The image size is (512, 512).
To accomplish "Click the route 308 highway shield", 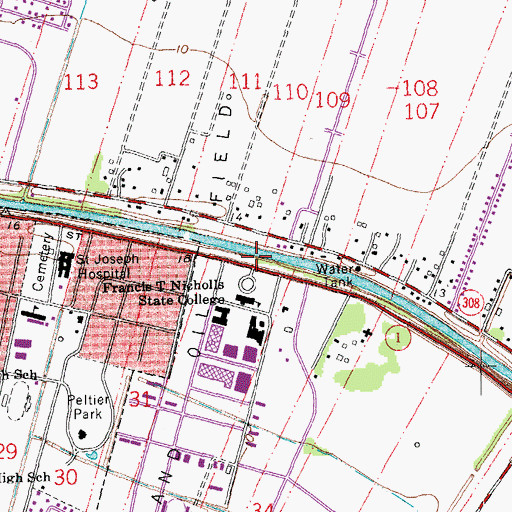I will pos(470,303).
